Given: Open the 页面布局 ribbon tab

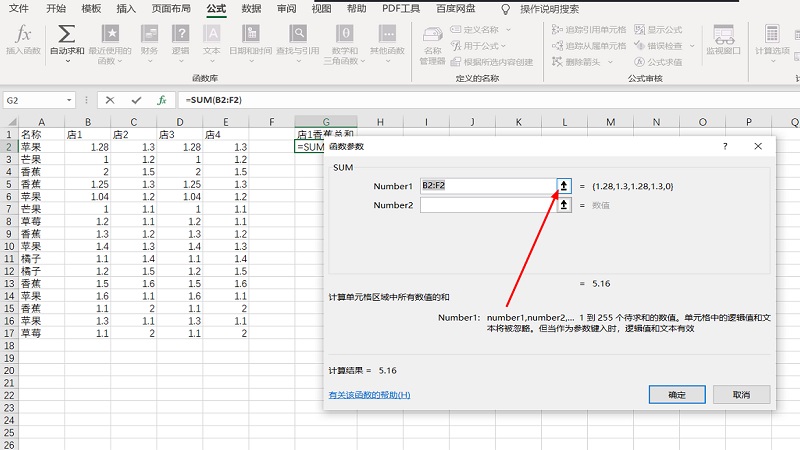Looking at the screenshot, I should pyautogui.click(x=170, y=8).
